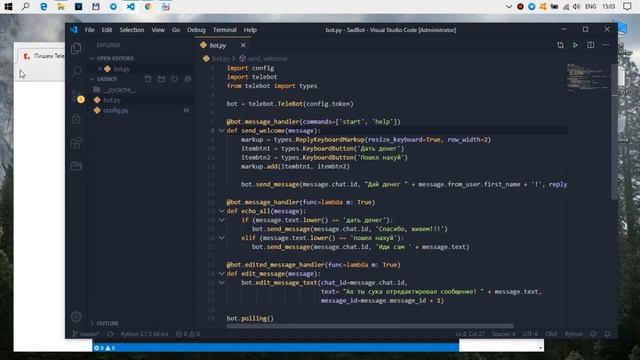Click the VS Code logo in title bar

73,29
